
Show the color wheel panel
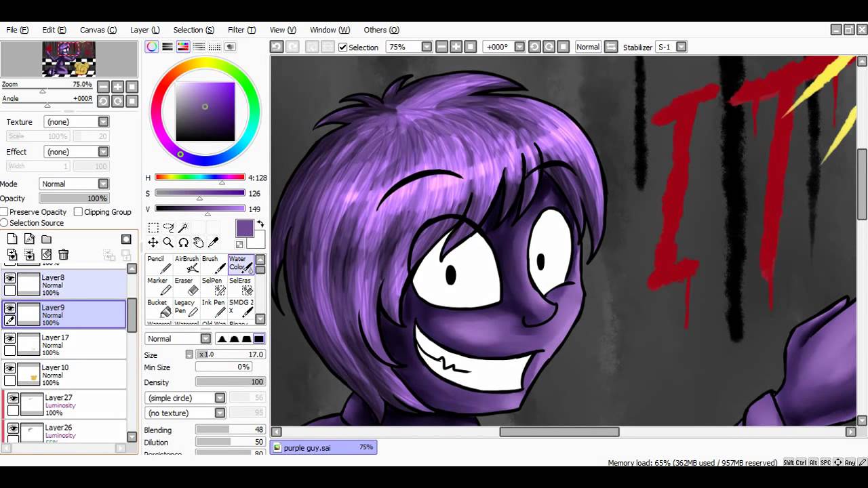(x=152, y=47)
